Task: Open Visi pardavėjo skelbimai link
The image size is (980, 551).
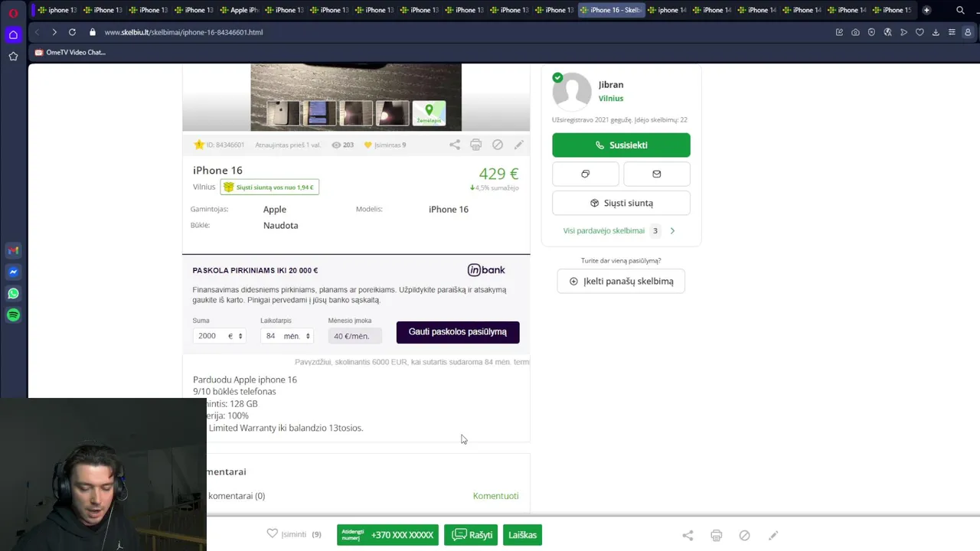Action: click(x=604, y=230)
